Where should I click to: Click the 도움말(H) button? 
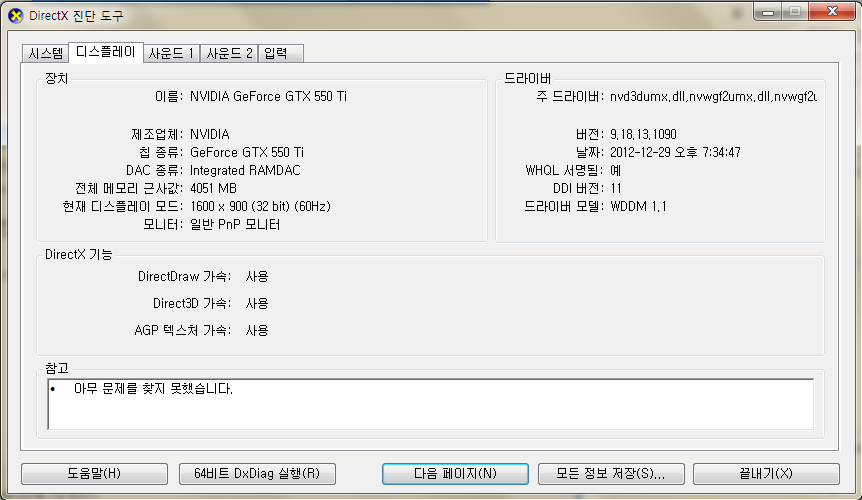(x=94, y=474)
